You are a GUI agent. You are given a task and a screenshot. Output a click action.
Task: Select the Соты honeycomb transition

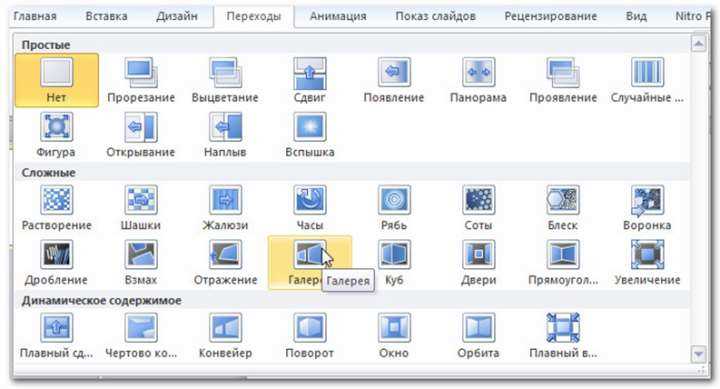tap(478, 208)
